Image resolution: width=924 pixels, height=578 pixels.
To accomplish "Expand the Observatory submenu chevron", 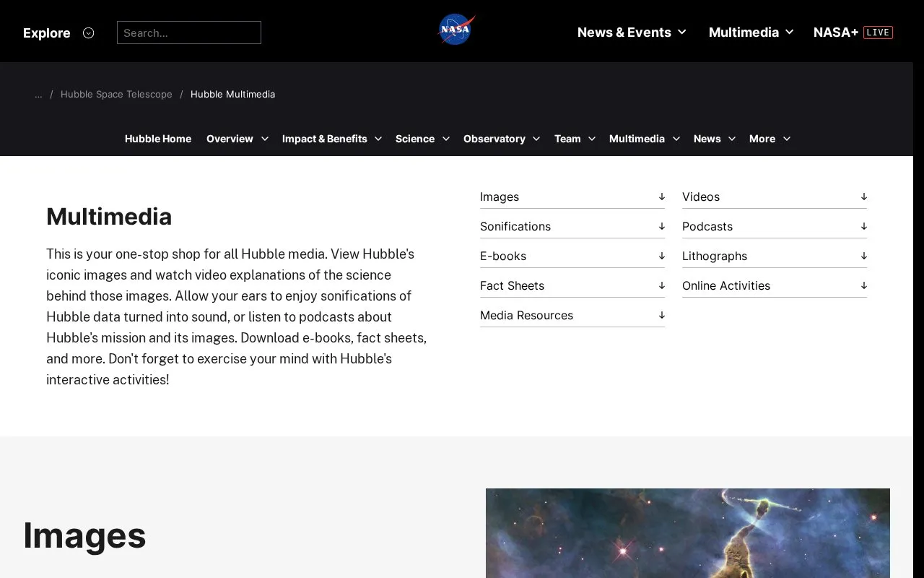I will coord(536,139).
